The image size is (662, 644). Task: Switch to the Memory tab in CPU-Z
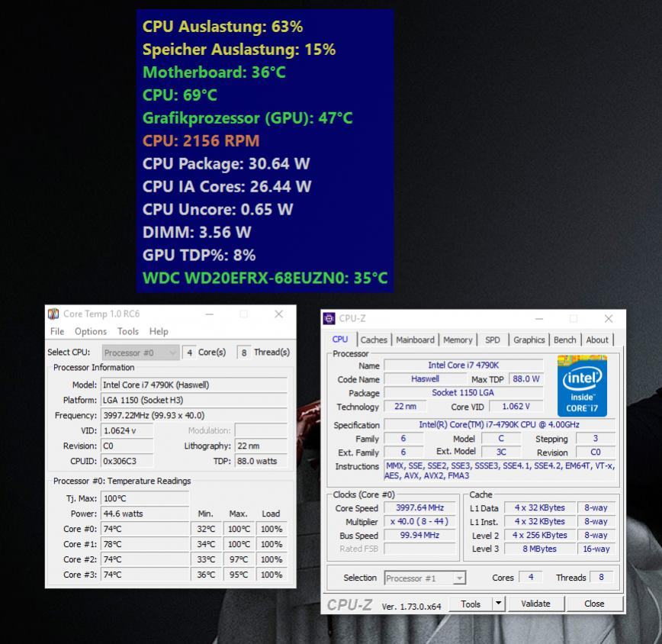[458, 340]
